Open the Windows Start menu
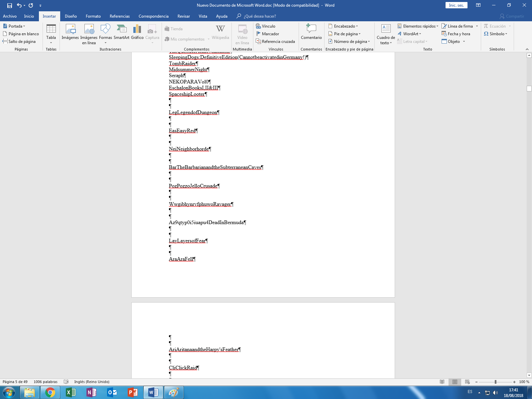Viewport: 532px width, 399px height. point(9,393)
